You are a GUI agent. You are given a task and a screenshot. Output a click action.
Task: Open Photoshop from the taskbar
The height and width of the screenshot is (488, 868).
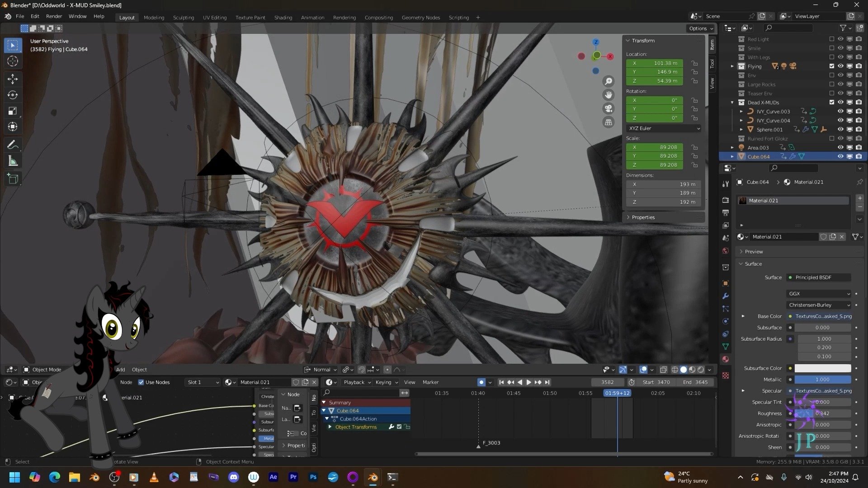click(313, 477)
